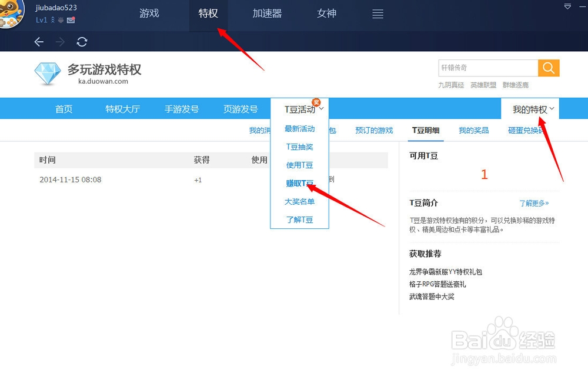
Task: Open 龙界争霸新服YY特权礼包 recommendation
Action: tap(446, 272)
